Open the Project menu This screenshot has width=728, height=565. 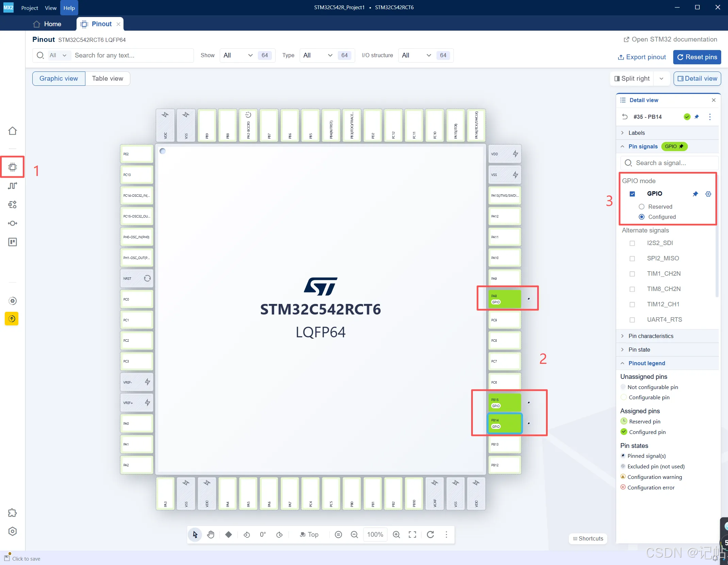coord(30,8)
